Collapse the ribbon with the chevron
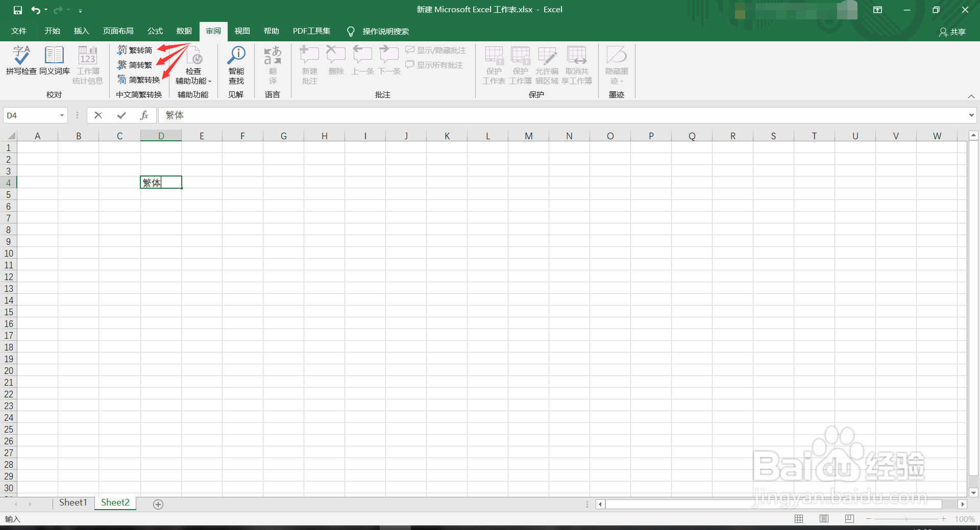The image size is (980, 530). pos(971,96)
